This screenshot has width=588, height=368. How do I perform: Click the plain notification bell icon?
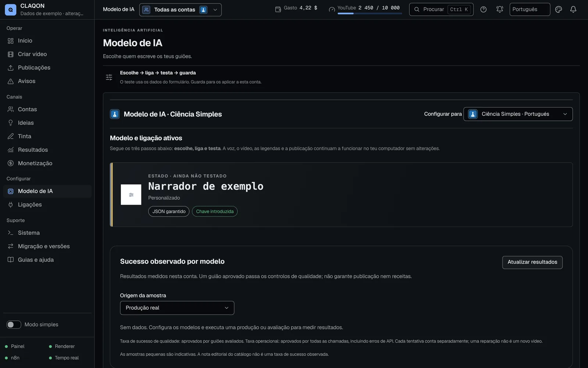click(x=573, y=10)
